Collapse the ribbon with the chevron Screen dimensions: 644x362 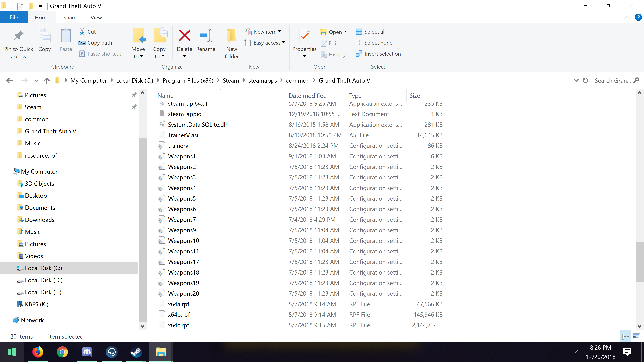627,17
